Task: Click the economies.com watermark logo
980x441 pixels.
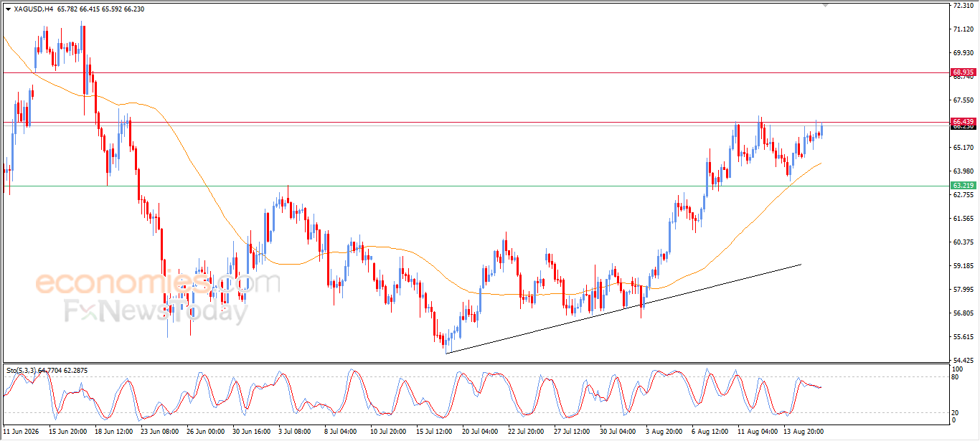Action: coord(158,283)
